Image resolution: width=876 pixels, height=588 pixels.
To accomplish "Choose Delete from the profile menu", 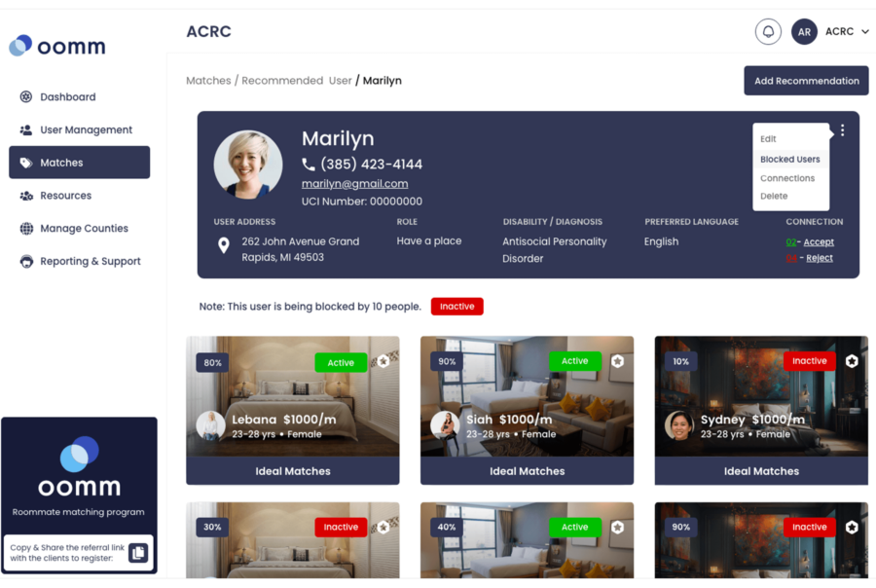I will 774,198.
